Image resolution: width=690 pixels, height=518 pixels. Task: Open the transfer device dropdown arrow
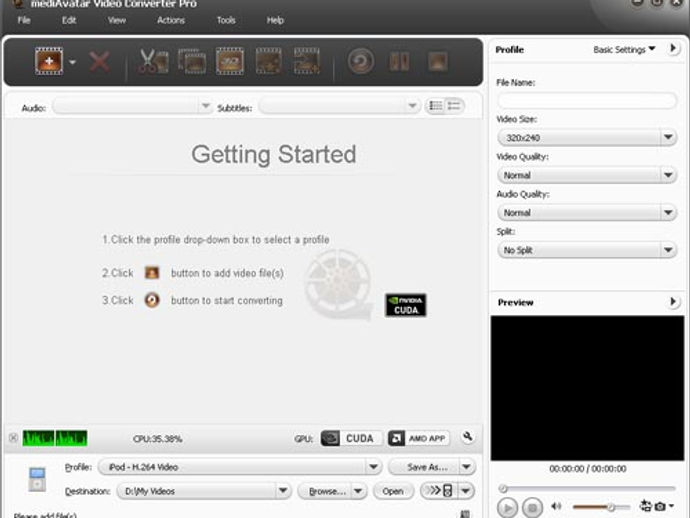[466, 490]
